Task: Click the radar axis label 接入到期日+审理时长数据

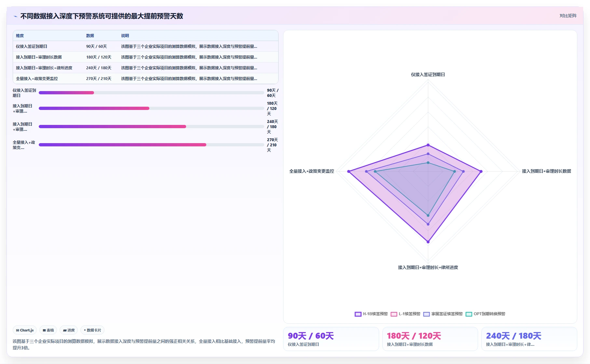Action: point(546,171)
